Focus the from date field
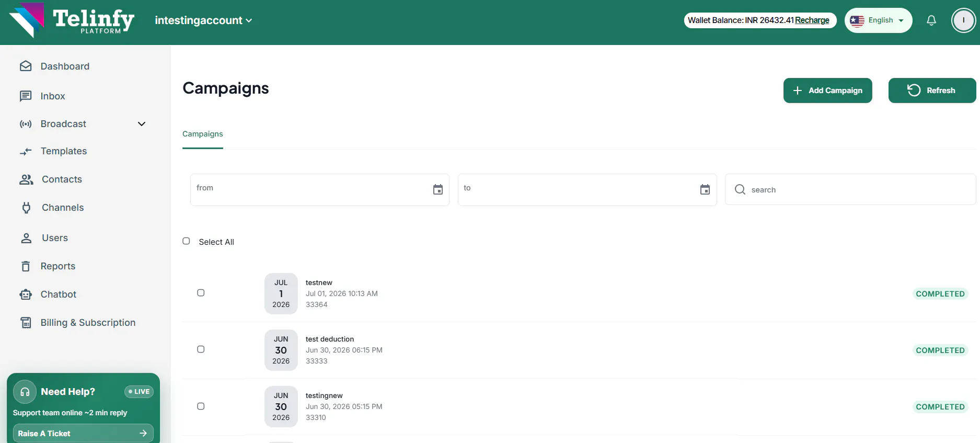Screen dimensions: 980x443 (x=319, y=189)
